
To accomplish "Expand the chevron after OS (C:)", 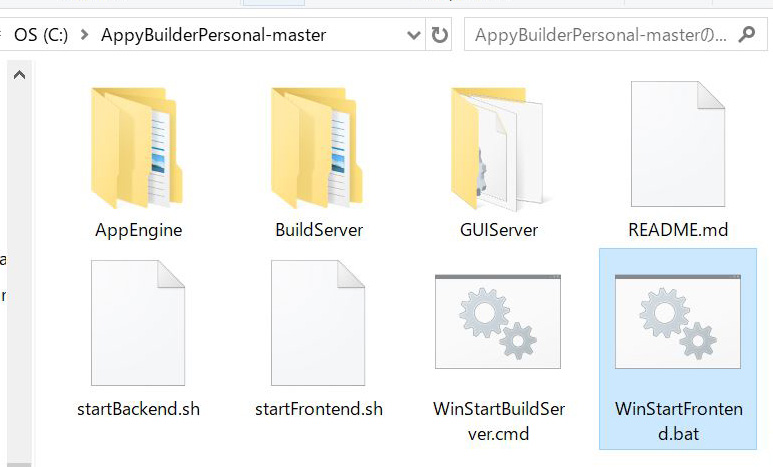I will [x=85, y=35].
